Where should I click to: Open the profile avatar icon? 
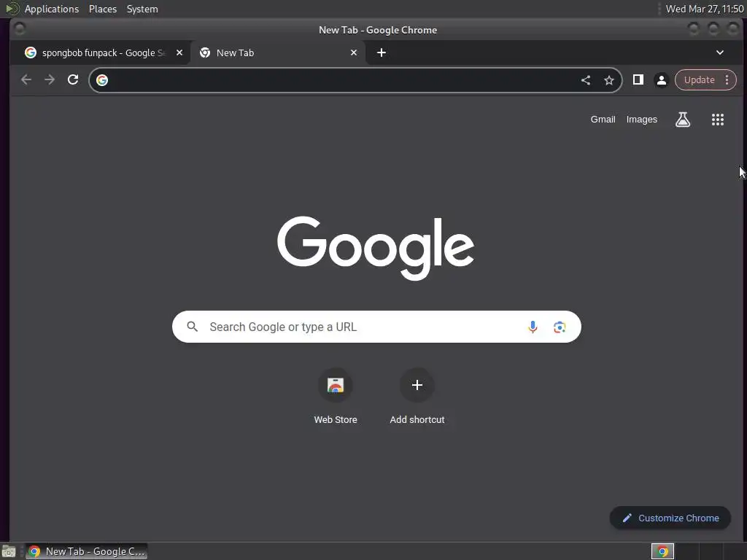[x=661, y=80]
